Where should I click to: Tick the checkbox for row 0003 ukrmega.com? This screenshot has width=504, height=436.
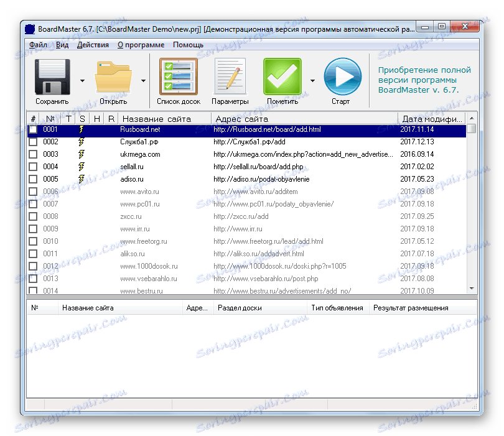point(33,154)
